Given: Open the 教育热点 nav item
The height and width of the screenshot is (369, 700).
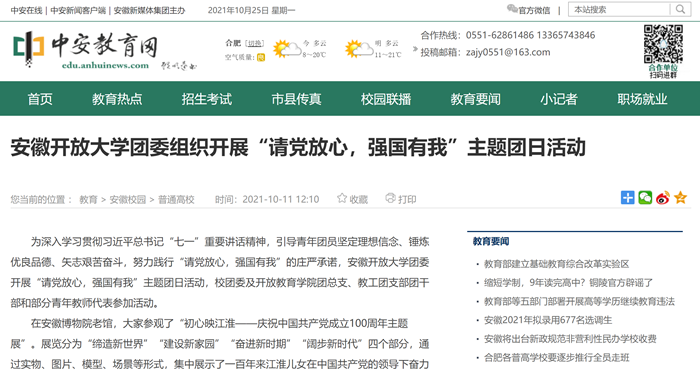Looking at the screenshot, I should click(x=117, y=99).
